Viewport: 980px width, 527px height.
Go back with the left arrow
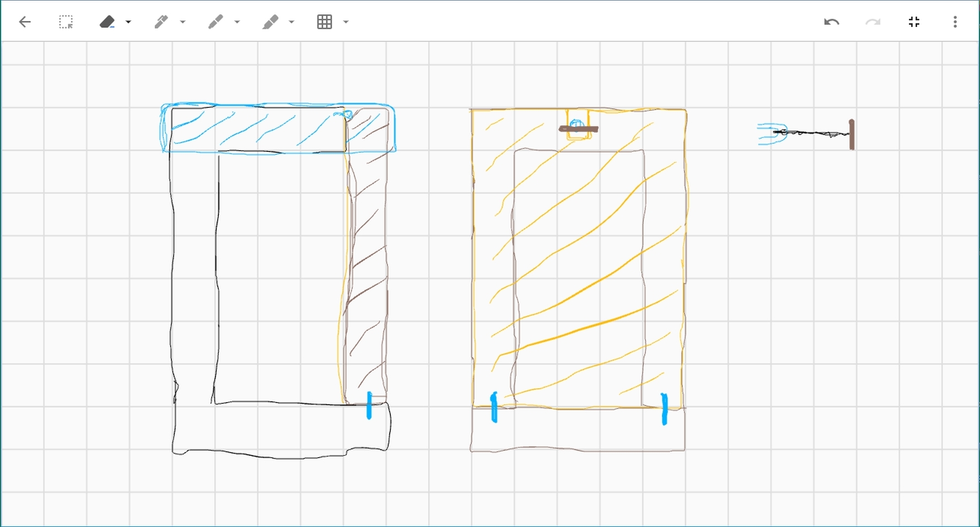(25, 22)
